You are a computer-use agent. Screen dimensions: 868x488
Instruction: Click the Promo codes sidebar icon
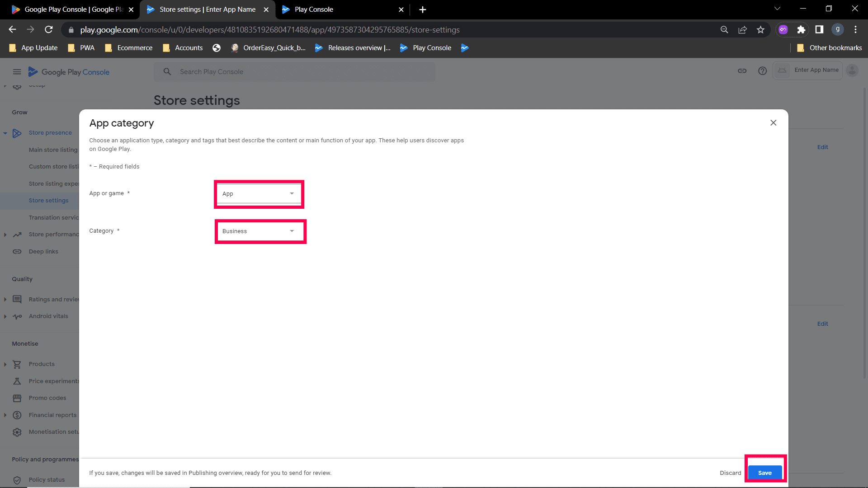(x=17, y=398)
